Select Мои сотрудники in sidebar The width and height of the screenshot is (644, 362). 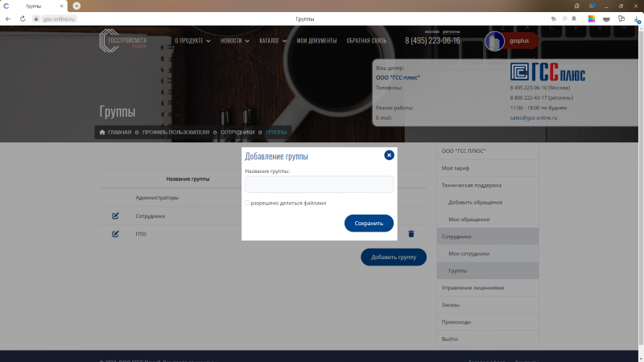pos(488,253)
